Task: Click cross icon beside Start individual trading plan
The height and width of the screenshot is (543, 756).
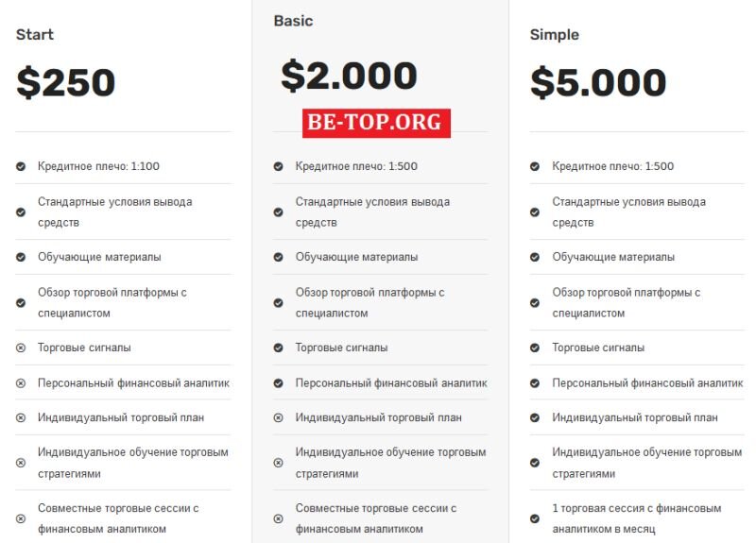Action: tap(21, 417)
